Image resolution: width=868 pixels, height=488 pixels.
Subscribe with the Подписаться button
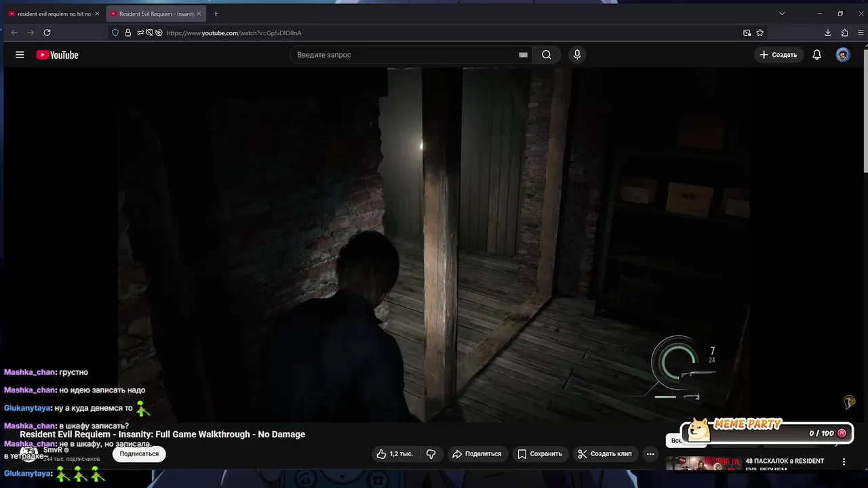click(x=139, y=453)
